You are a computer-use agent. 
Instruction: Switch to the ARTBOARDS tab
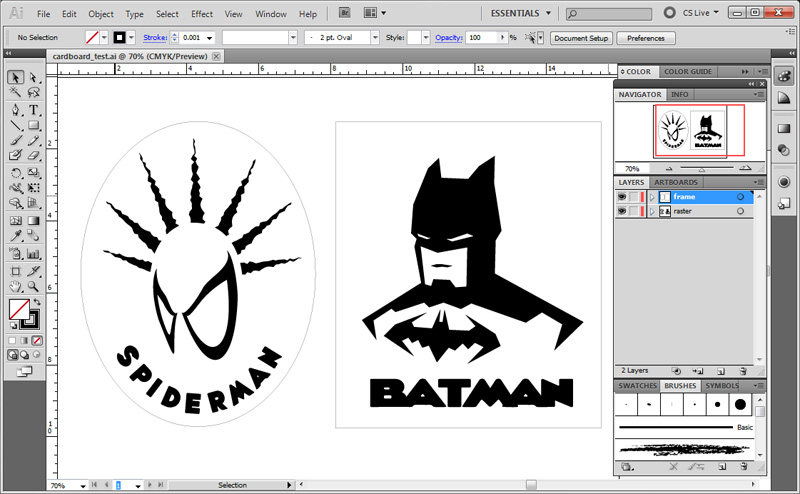676,182
